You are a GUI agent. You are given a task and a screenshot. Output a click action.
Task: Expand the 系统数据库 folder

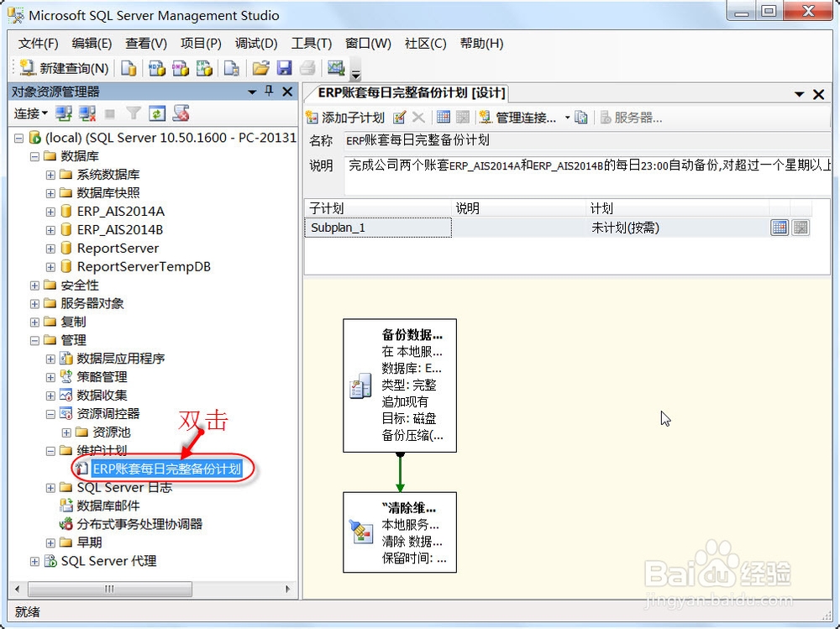click(x=50, y=175)
